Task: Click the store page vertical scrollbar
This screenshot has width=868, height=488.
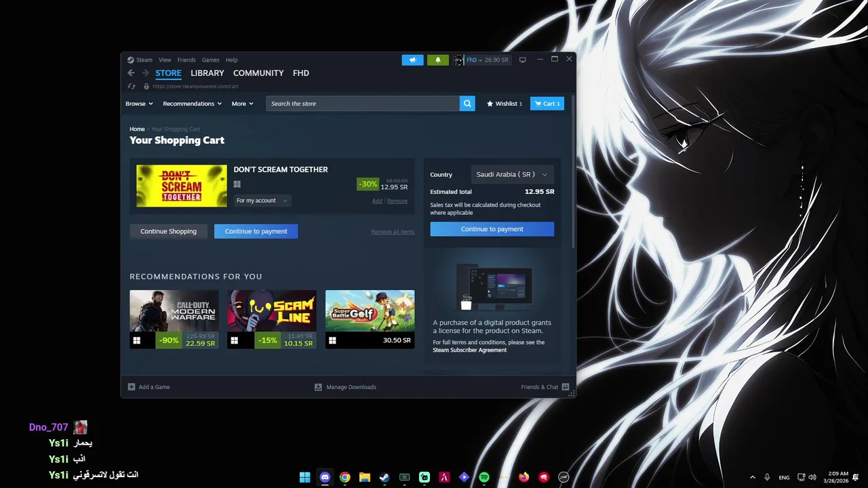Action: coord(574,171)
